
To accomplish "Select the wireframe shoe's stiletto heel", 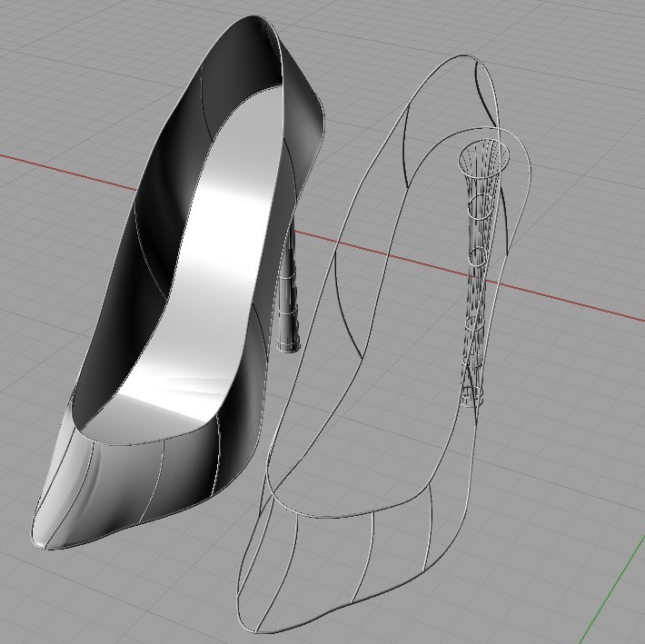I will [x=481, y=272].
